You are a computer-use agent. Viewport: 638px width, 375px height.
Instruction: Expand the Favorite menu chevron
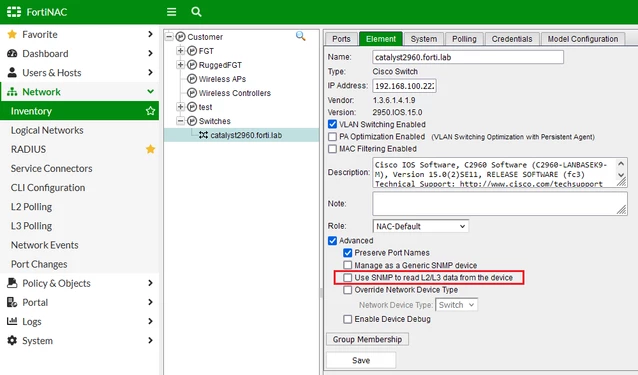tap(150, 34)
